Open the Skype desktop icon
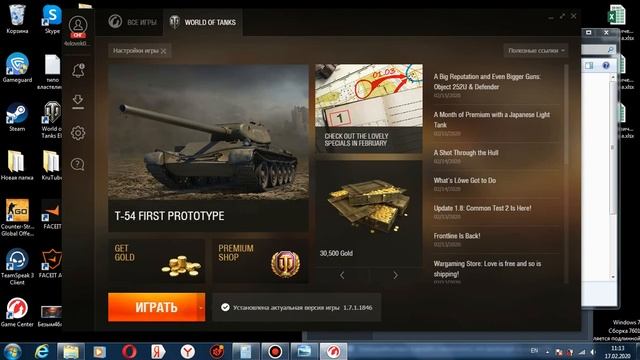 pyautogui.click(x=52, y=19)
